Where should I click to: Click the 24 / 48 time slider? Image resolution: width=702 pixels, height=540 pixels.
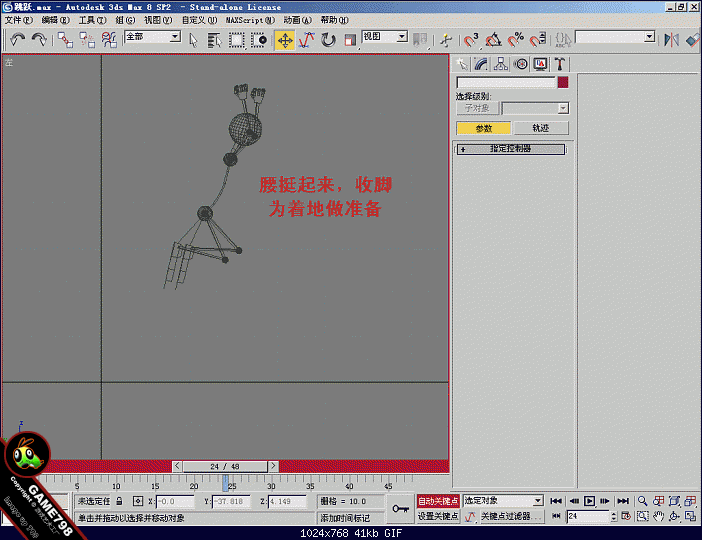click(x=225, y=467)
